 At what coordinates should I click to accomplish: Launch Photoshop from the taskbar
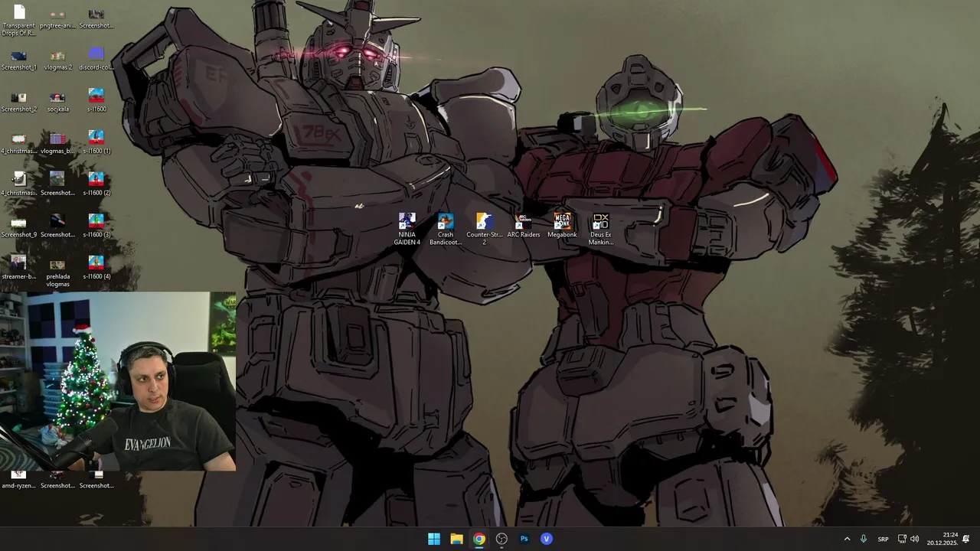click(x=524, y=539)
